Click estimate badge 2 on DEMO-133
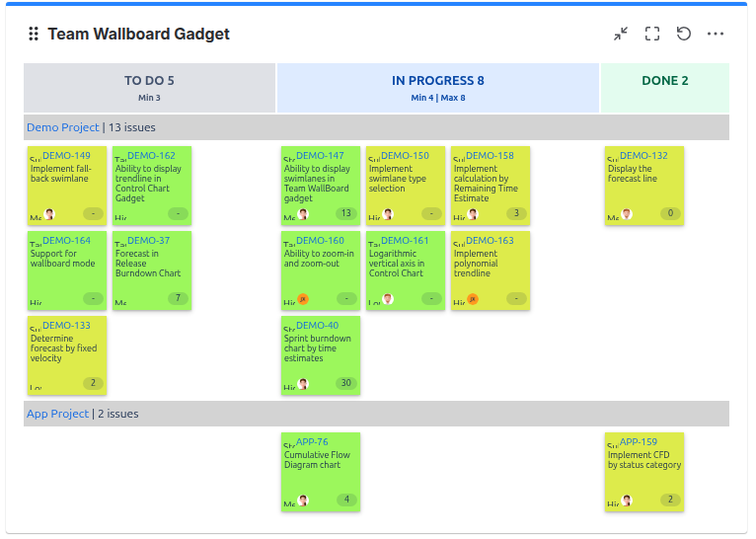Image resolution: width=756 pixels, height=539 pixels. tap(93, 383)
